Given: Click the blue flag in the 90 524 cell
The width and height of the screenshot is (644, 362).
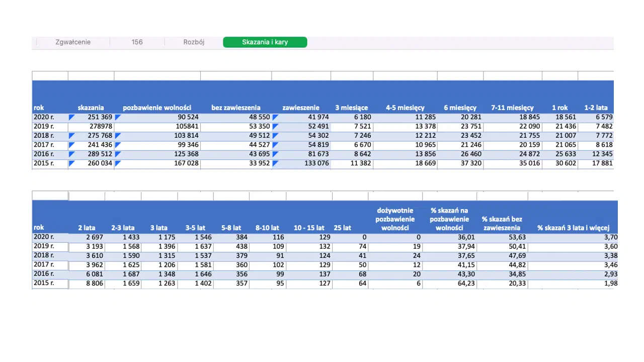Looking at the screenshot, I should click(x=118, y=117).
